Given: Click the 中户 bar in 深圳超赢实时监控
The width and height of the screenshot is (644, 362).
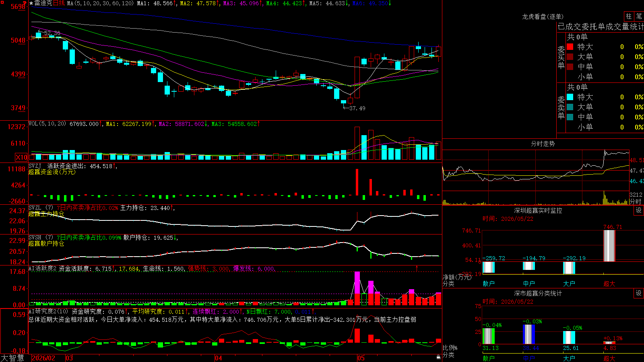Looking at the screenshot, I should pyautogui.click(x=529, y=266).
